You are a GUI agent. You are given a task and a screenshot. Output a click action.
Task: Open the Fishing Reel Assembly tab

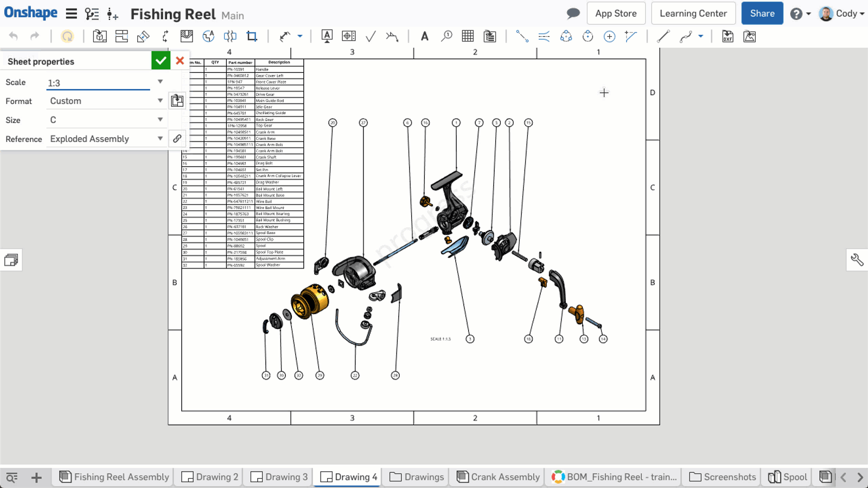click(113, 477)
